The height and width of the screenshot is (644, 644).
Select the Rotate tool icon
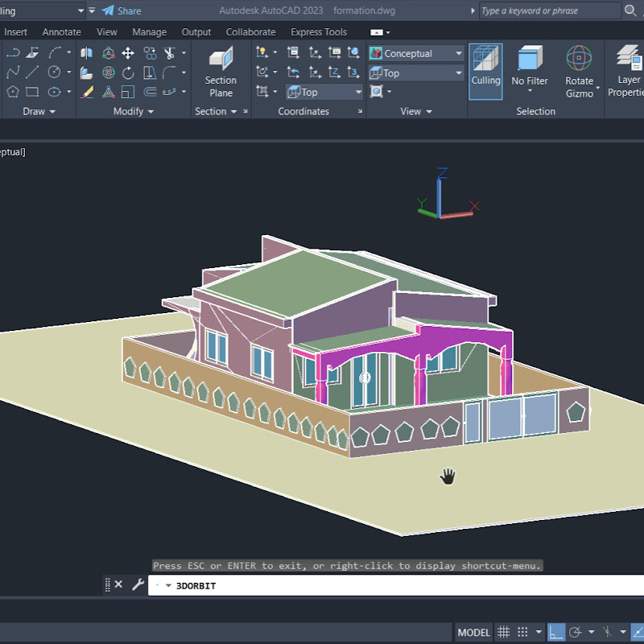click(x=128, y=72)
